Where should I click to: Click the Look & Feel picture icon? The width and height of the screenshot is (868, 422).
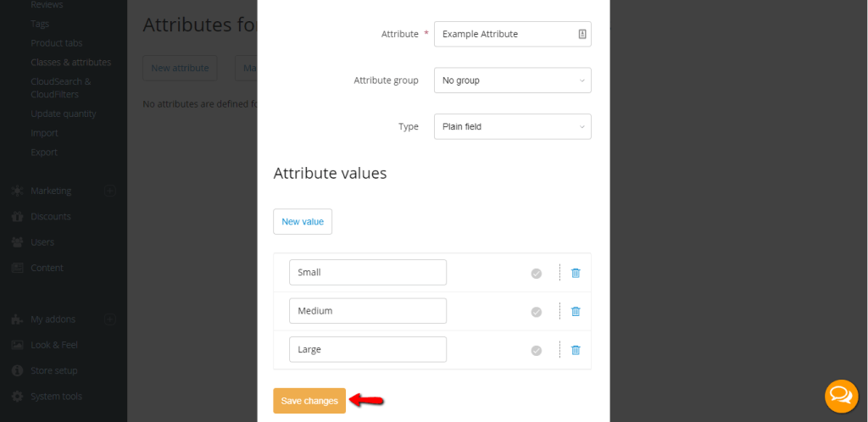click(x=17, y=345)
